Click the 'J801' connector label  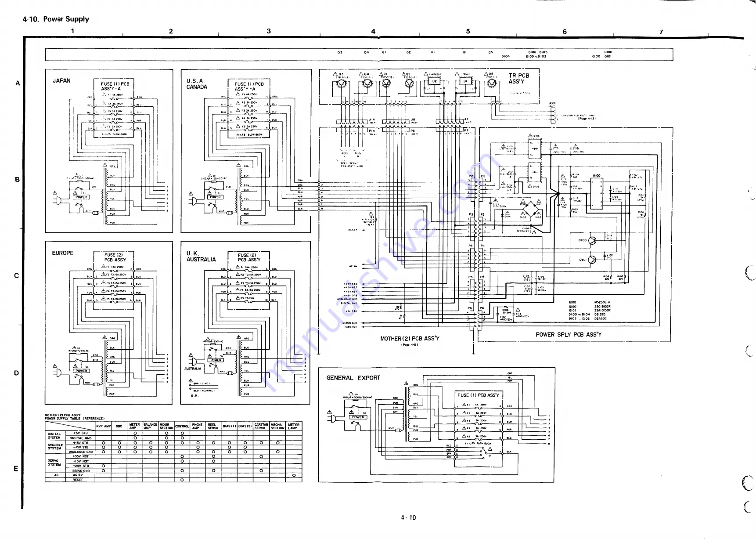(552, 103)
